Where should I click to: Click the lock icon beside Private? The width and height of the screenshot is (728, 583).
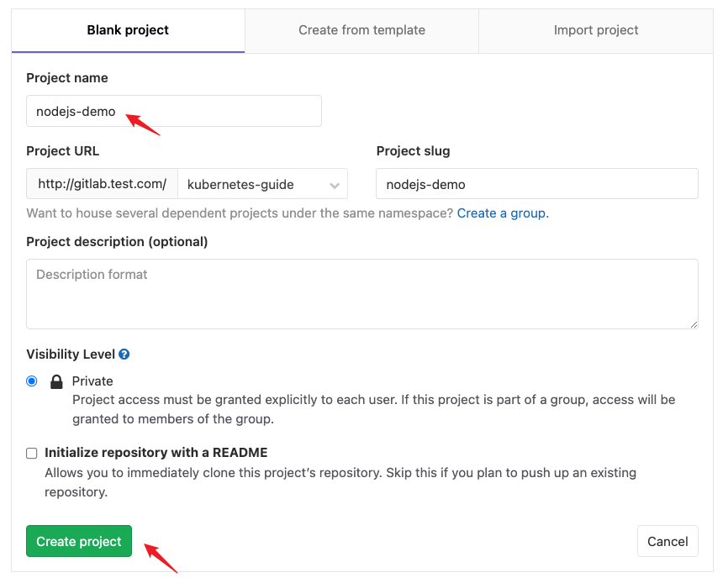(56, 381)
